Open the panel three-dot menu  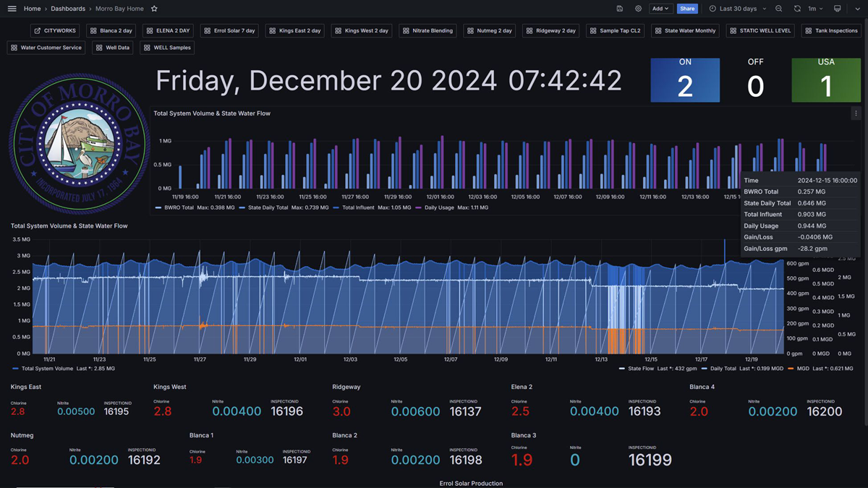click(856, 114)
